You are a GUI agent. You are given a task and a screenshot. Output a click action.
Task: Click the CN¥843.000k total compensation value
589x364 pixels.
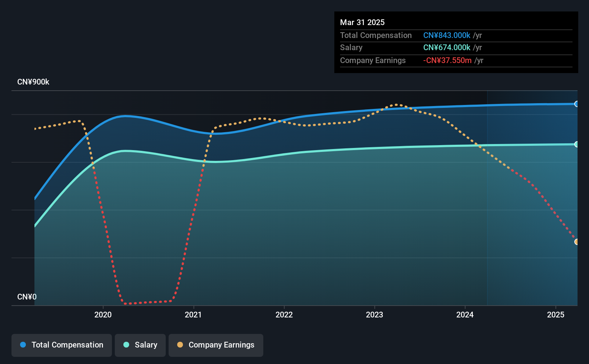point(447,35)
